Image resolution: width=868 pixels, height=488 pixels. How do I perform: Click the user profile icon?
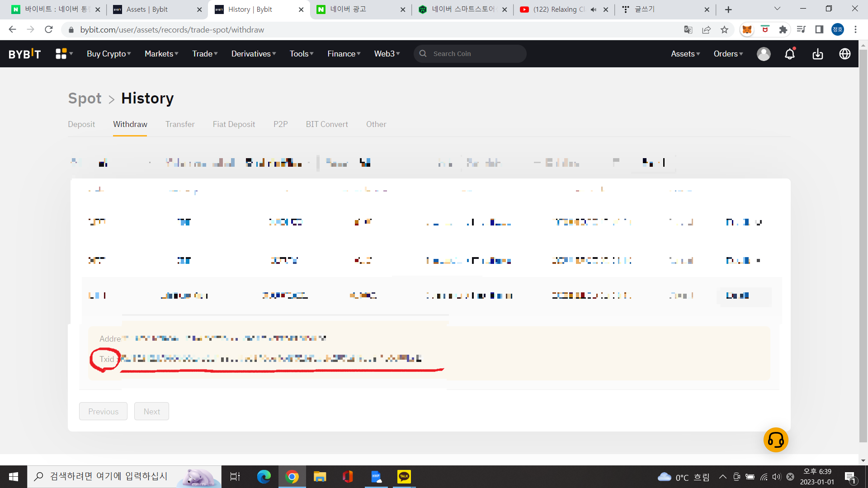(x=763, y=54)
